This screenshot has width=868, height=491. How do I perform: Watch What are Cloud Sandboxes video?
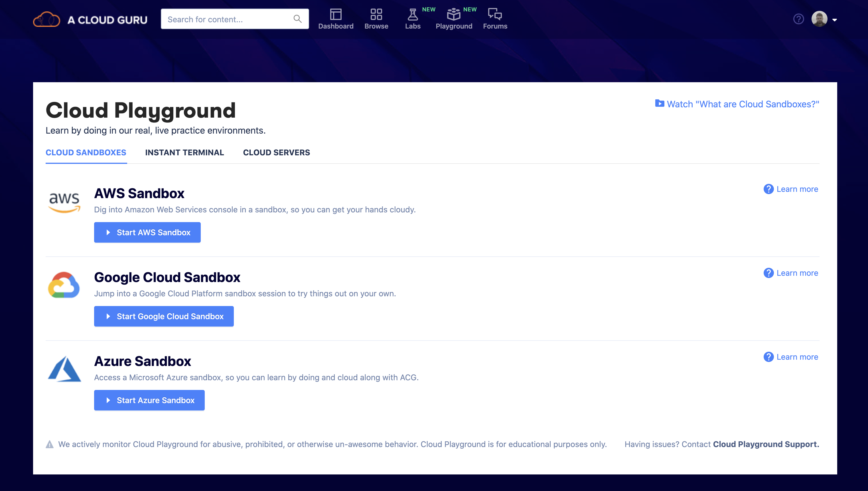pos(737,104)
